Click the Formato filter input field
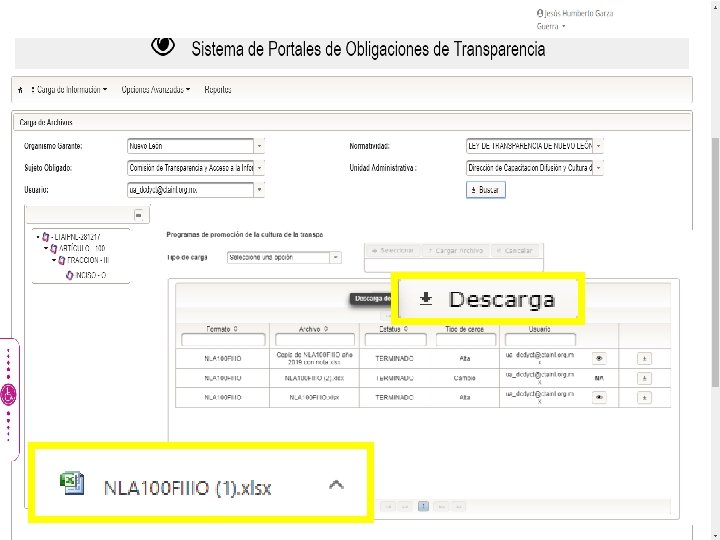The width and height of the screenshot is (720, 540). pyautogui.click(x=223, y=340)
